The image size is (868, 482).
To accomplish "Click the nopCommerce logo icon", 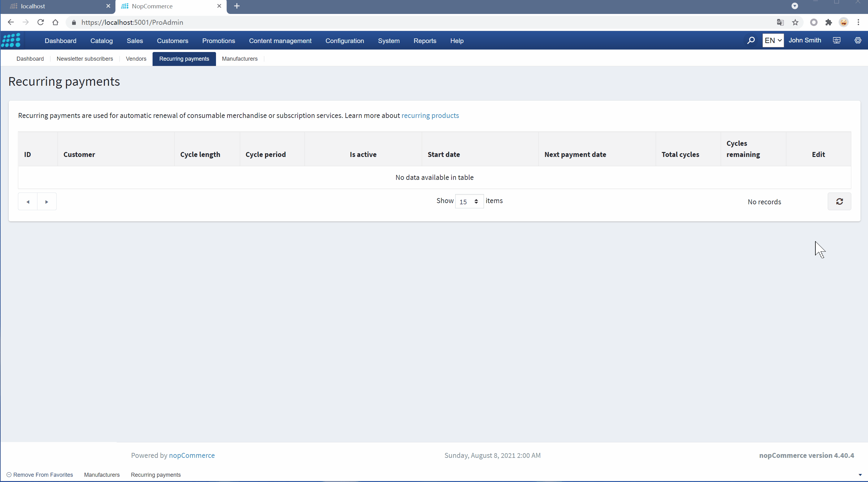I will pyautogui.click(x=11, y=40).
